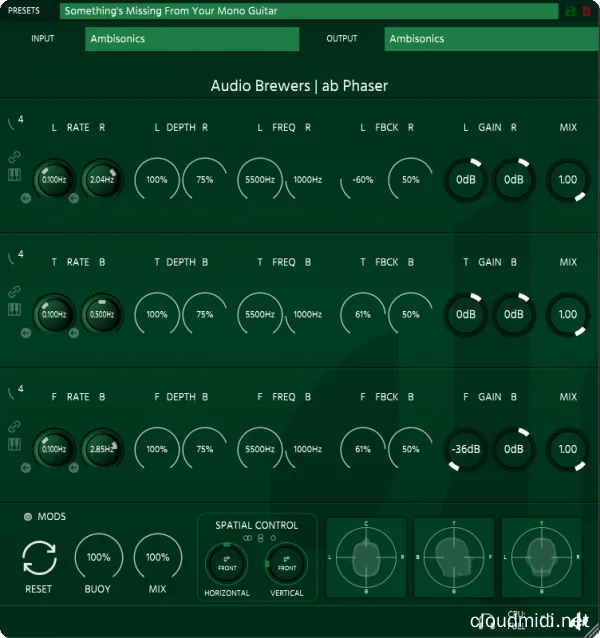Click the PRESETS label

[x=24, y=11]
